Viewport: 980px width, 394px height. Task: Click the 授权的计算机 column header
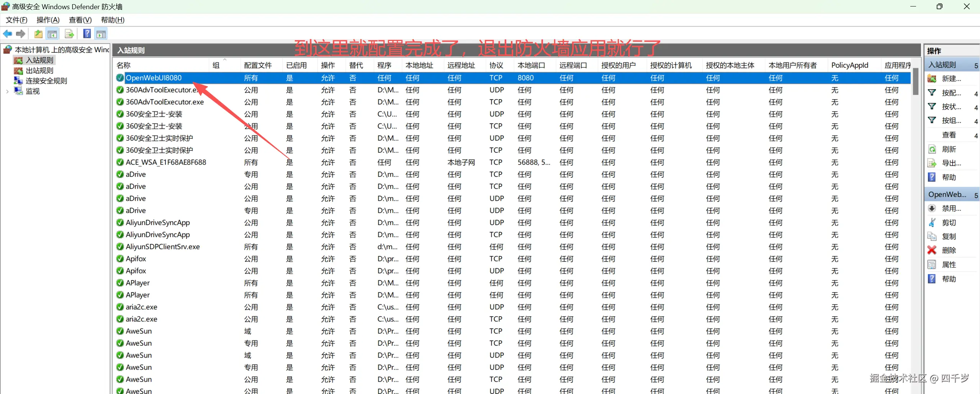point(675,65)
